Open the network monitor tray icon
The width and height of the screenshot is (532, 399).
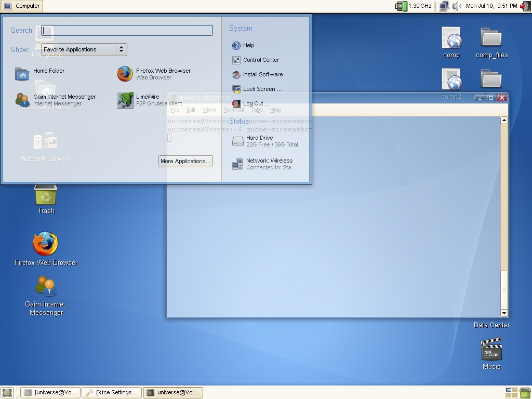(444, 6)
